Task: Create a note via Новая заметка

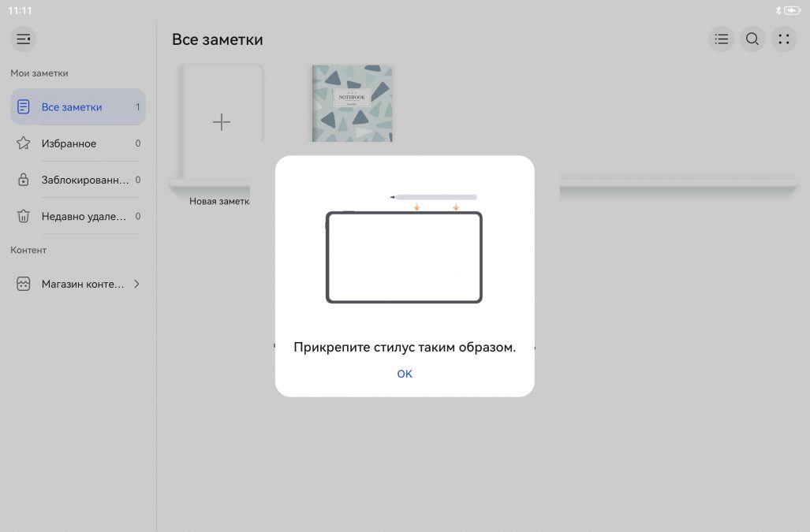Action: point(221,122)
